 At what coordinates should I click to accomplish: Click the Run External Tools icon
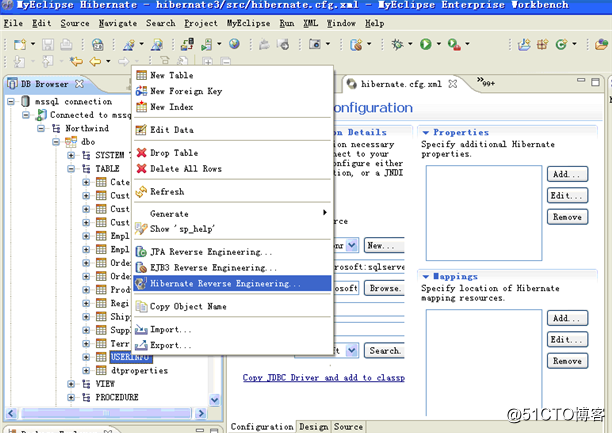(454, 44)
